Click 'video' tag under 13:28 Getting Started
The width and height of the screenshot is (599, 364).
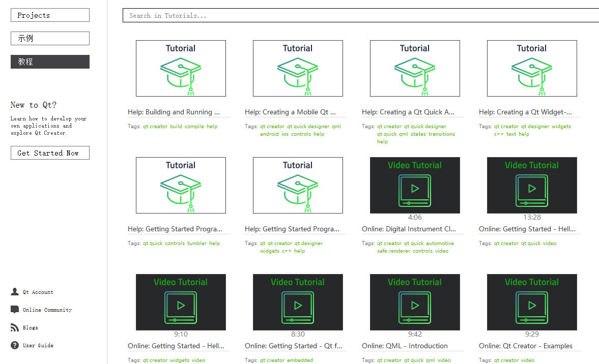click(550, 243)
